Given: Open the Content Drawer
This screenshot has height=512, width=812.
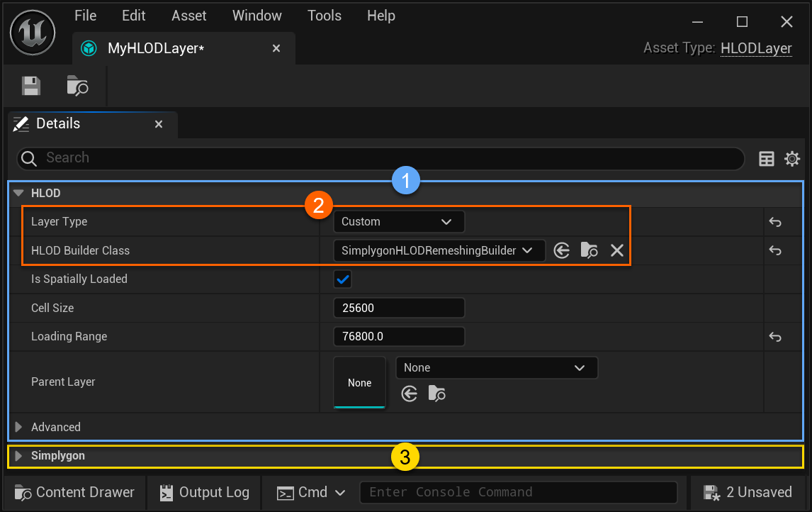Looking at the screenshot, I should point(75,492).
